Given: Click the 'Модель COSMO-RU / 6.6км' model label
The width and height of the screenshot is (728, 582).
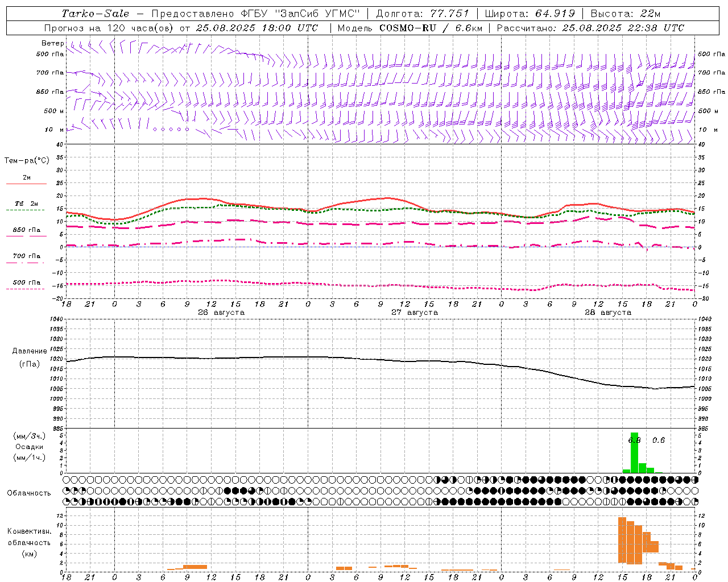Looking at the screenshot, I should (x=410, y=28).
